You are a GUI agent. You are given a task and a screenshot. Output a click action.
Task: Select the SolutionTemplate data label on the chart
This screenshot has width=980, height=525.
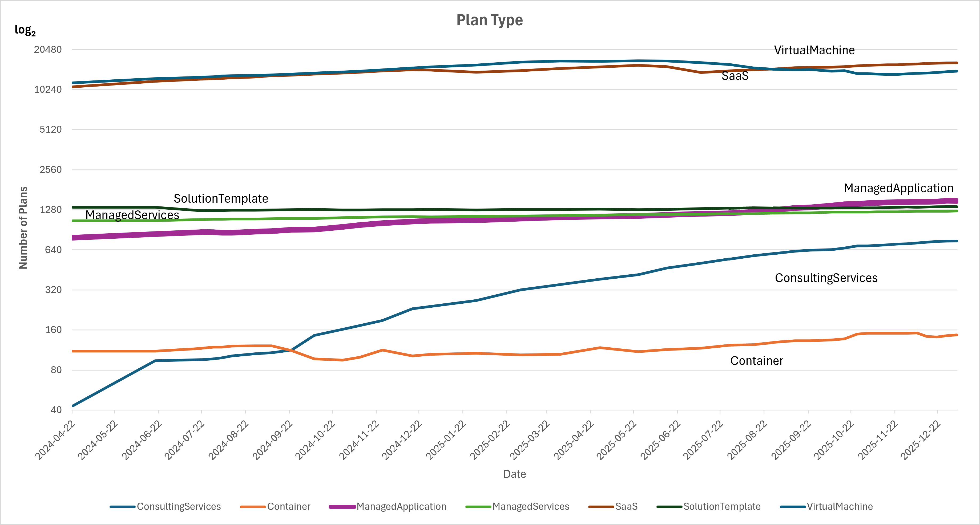click(x=221, y=198)
